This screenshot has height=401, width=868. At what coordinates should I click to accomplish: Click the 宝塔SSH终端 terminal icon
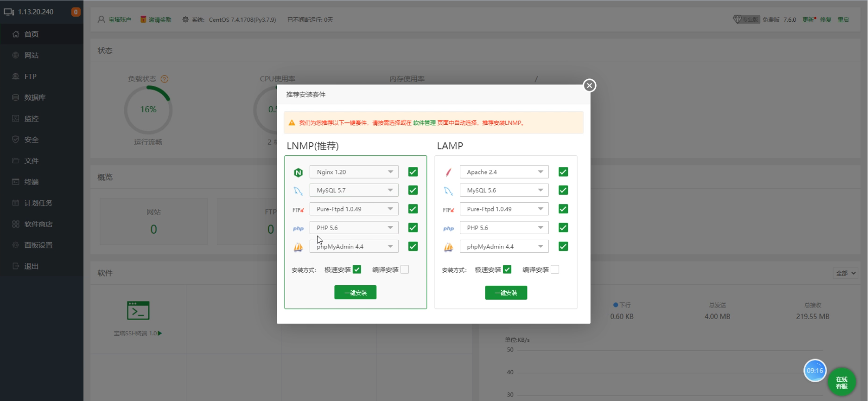[x=138, y=310]
